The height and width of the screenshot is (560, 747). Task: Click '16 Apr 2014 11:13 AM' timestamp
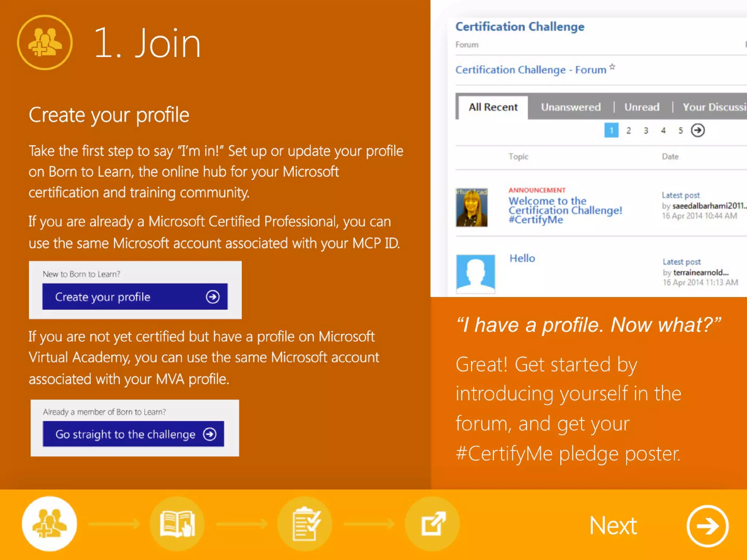point(700,283)
